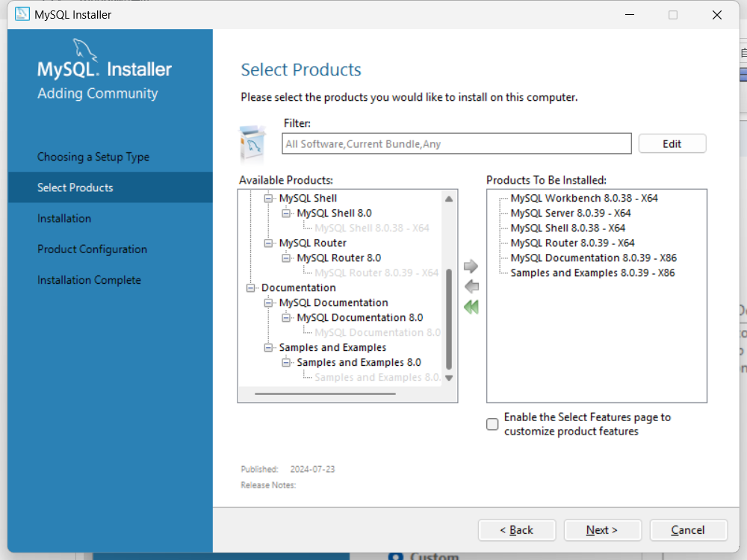Collapse the Documentation tree node
Image resolution: width=747 pixels, height=560 pixels.
click(250, 287)
